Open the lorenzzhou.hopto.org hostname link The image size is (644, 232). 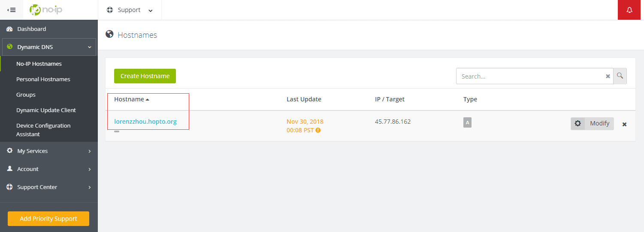[x=145, y=122]
